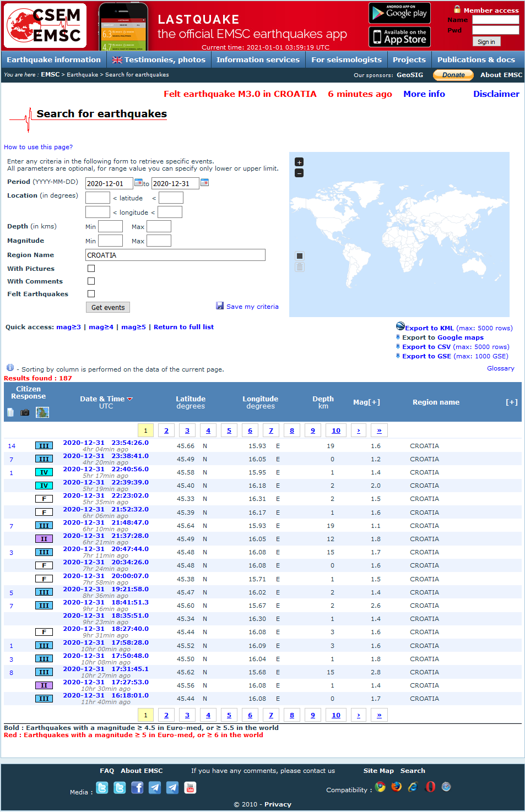Screen dimensions: 525x812
Task: Go to last page » in top pager
Action: coord(379,430)
